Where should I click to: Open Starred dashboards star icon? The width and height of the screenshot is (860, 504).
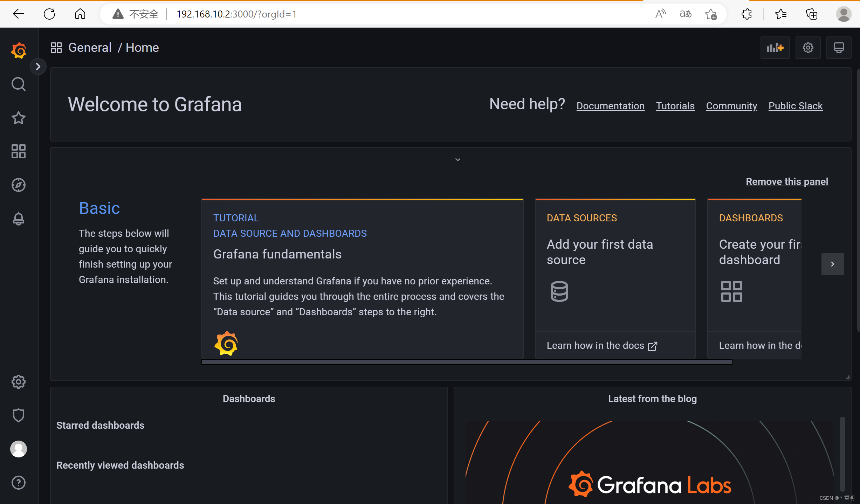click(x=19, y=118)
